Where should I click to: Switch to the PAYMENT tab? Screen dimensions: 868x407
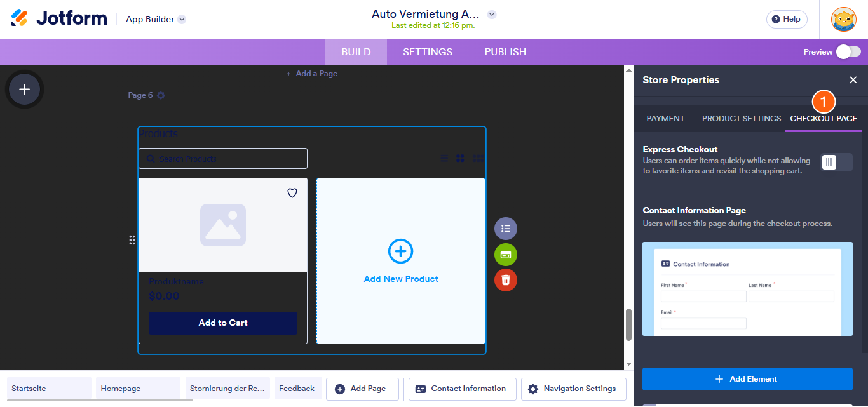click(x=665, y=118)
